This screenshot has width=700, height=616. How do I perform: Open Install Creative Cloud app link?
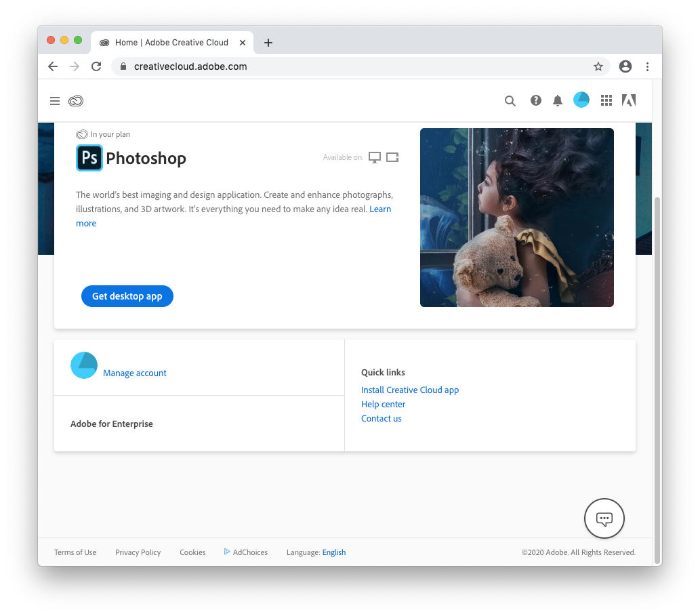pyautogui.click(x=410, y=390)
